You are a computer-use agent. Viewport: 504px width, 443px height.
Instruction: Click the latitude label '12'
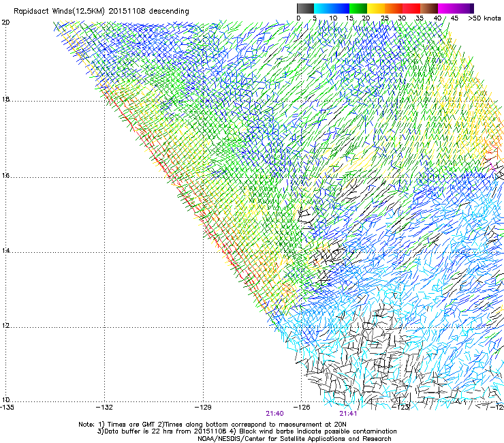tap(5, 326)
